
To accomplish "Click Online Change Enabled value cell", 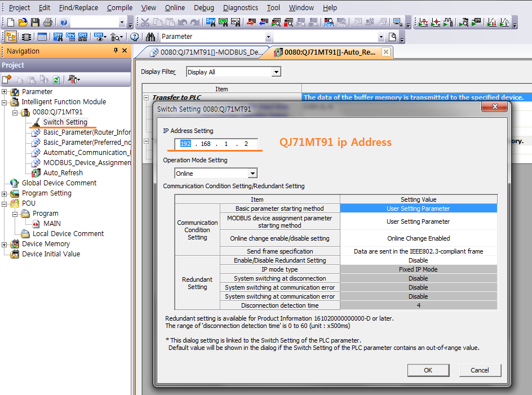I will [x=418, y=238].
